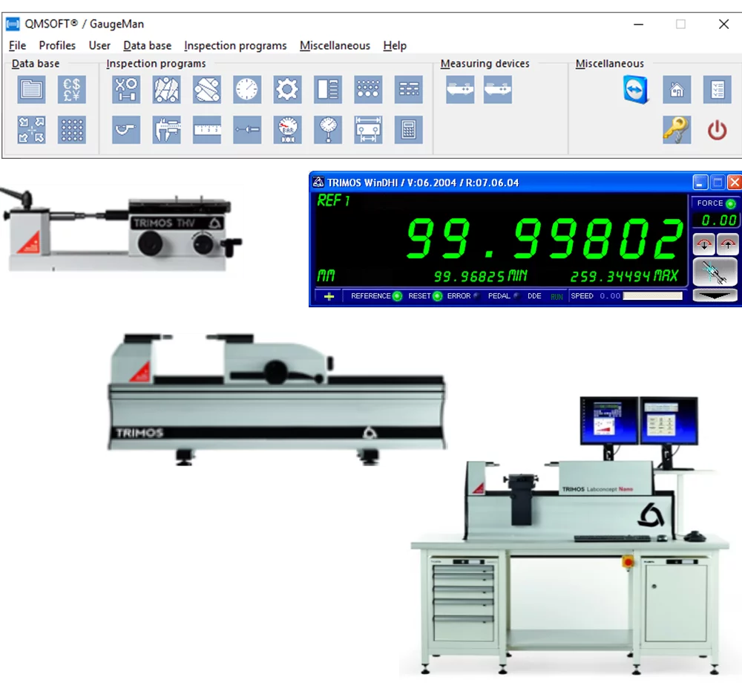742x700 pixels.
Task: Open the gear inspection program icon
Action: 287,90
